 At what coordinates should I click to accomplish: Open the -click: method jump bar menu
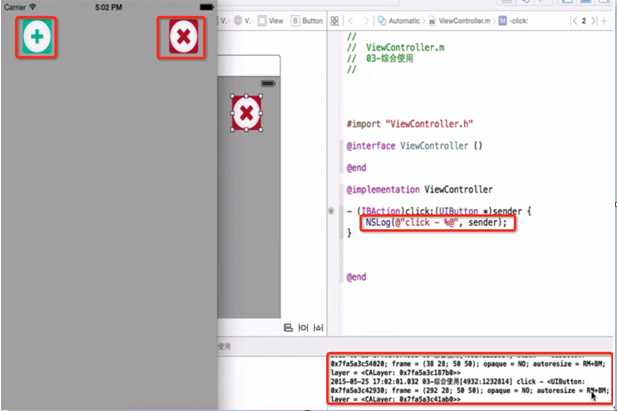[x=514, y=21]
